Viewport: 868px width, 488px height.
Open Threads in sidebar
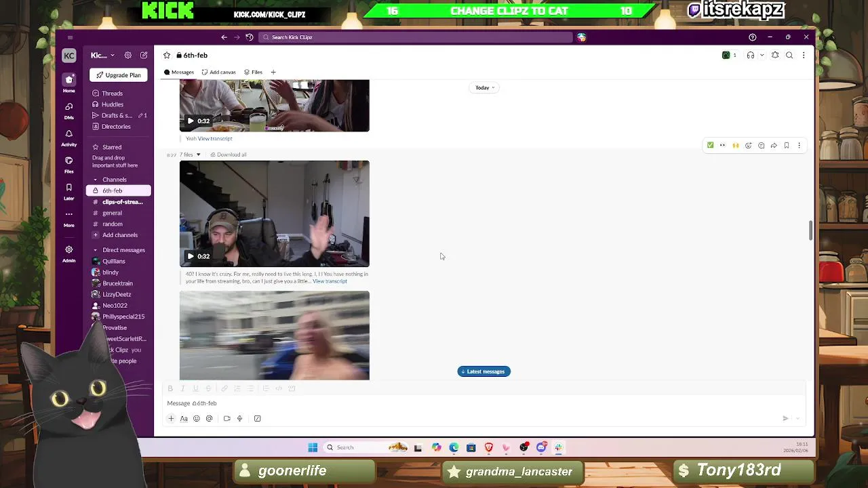112,94
